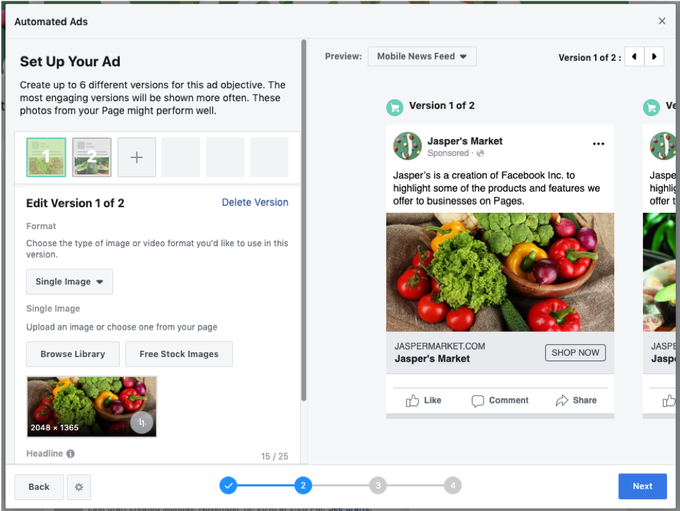Select the version 2 thumbnail
The width and height of the screenshot is (680, 511).
coord(92,158)
